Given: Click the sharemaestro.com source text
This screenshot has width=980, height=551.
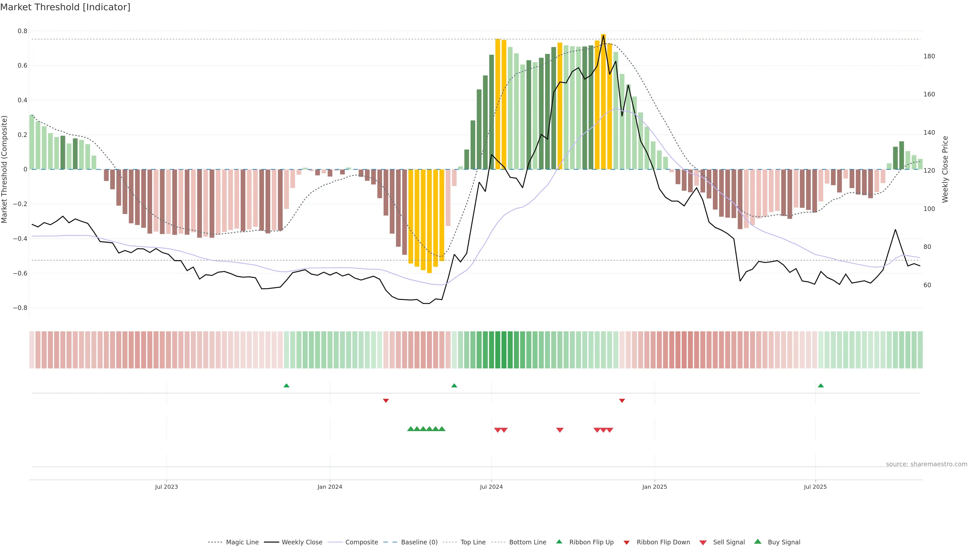Looking at the screenshot, I should click(926, 464).
